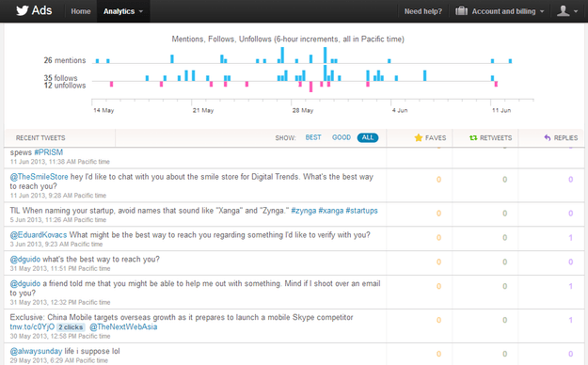Open the Analytics dropdown menu
The image size is (588, 365).
click(x=123, y=11)
